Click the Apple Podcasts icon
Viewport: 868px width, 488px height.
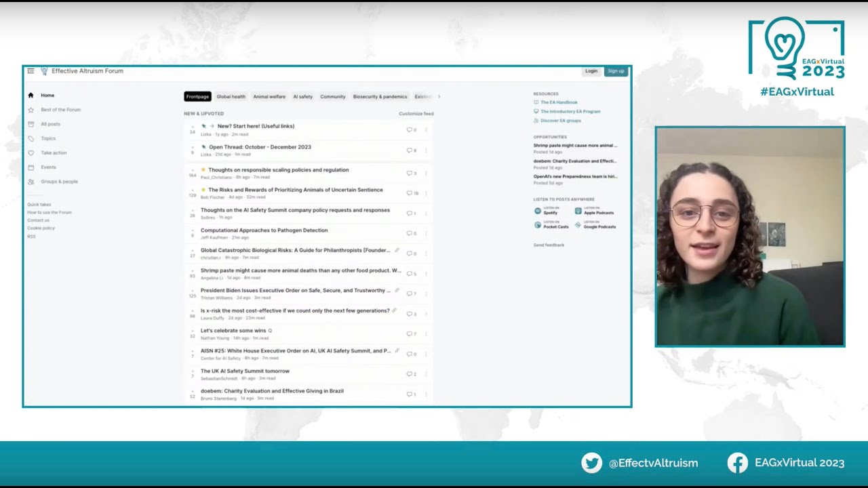tap(578, 211)
